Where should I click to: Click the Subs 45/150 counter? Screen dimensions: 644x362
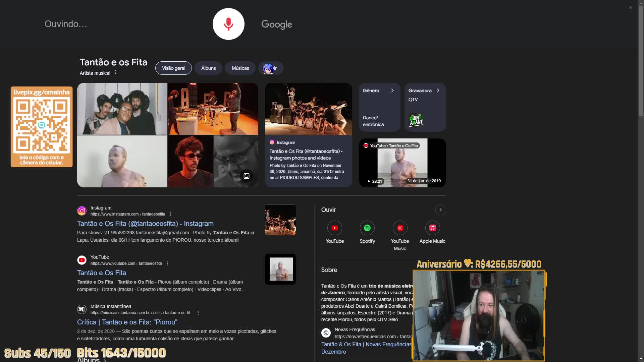pyautogui.click(x=38, y=353)
